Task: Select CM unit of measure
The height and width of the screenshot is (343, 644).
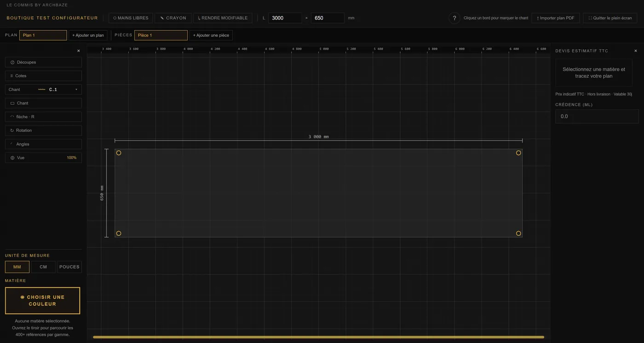Action: pos(43,267)
